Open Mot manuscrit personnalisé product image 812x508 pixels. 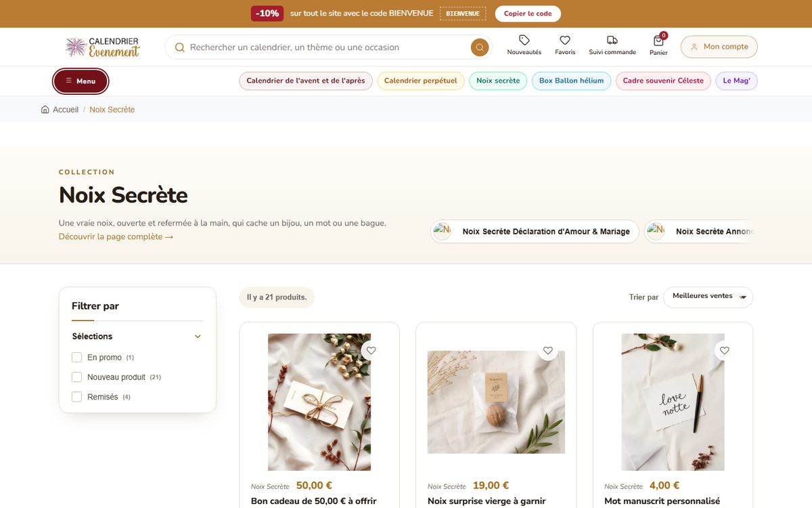[673, 402]
